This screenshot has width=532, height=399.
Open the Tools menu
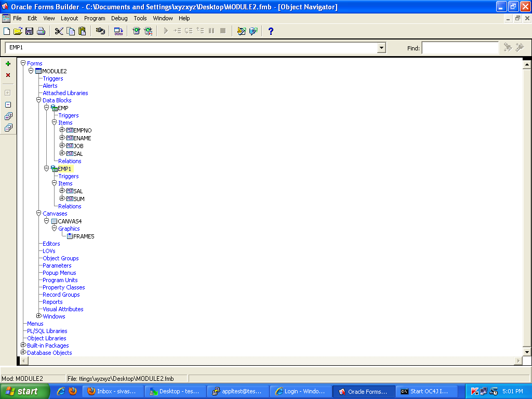[x=140, y=18]
